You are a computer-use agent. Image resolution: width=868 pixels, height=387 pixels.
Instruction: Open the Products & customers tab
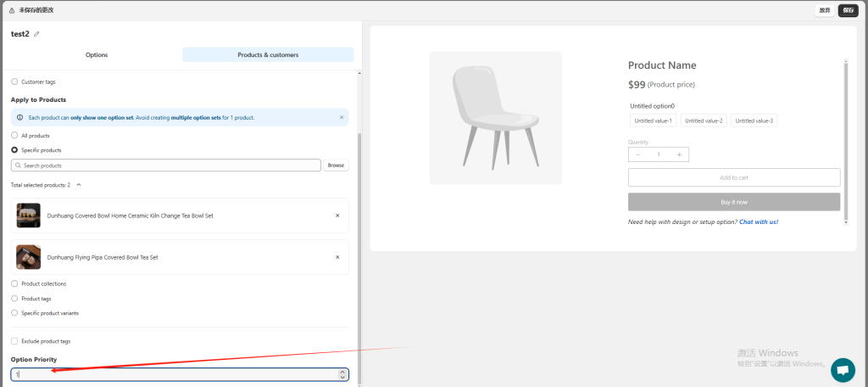pos(268,55)
